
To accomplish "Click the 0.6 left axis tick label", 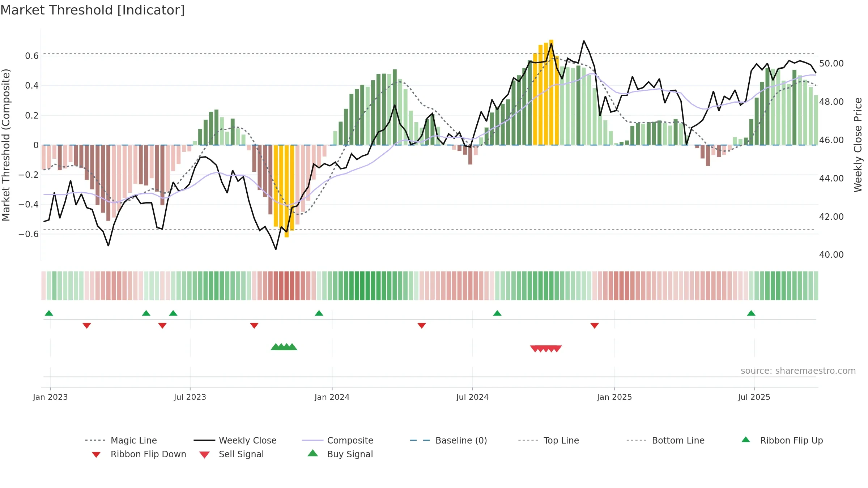I will (32, 56).
